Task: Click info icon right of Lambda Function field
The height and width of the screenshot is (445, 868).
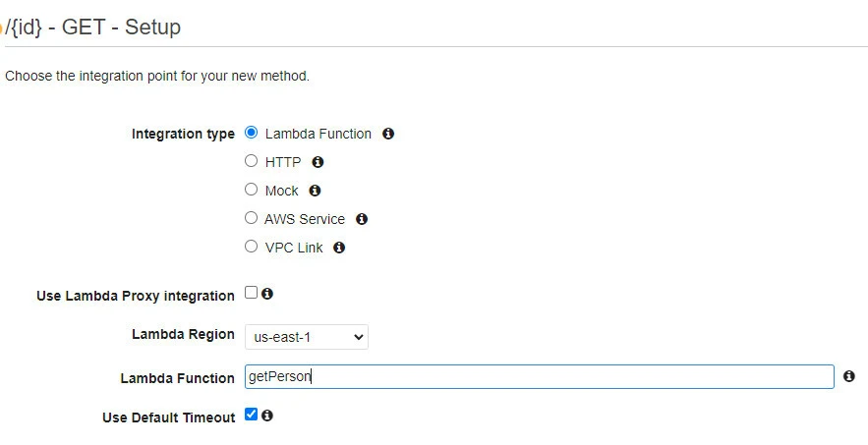Action: 849,376
